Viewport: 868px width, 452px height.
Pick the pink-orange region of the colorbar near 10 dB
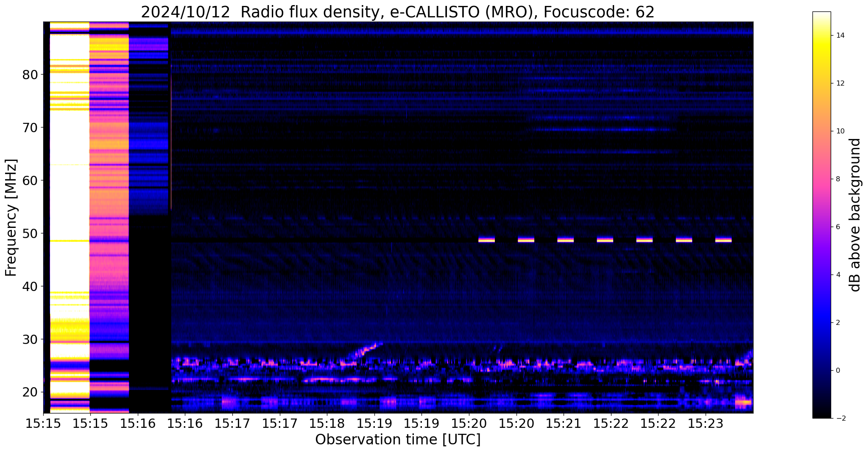(x=821, y=131)
